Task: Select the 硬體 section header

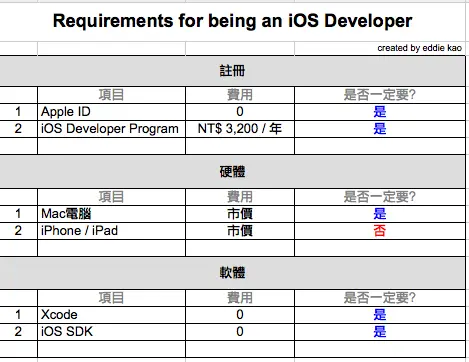Action: click(232, 172)
